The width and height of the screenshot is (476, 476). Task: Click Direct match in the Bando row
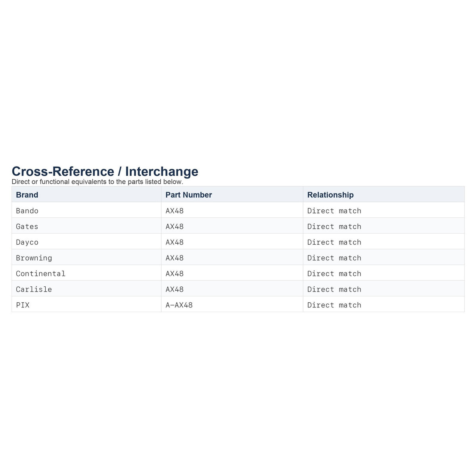[334, 211]
